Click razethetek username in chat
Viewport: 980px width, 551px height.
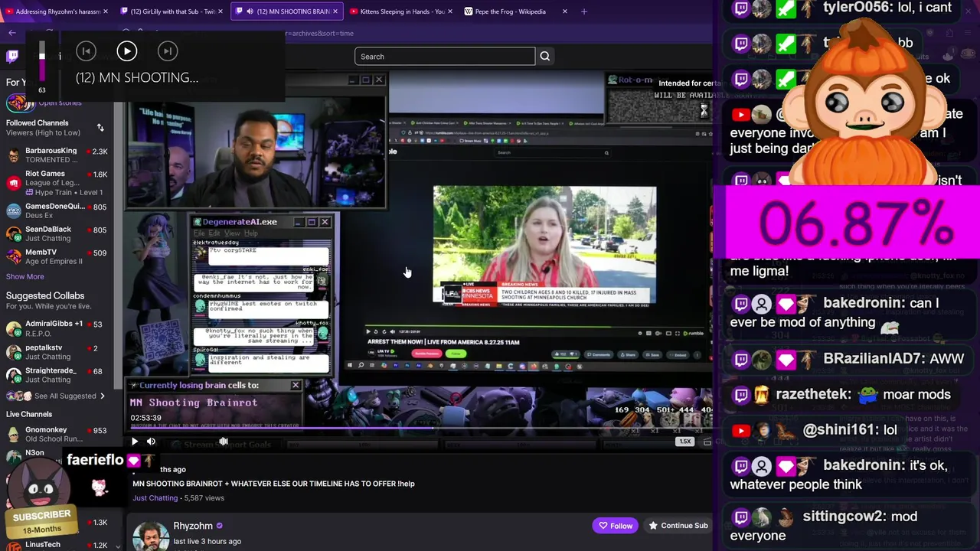pos(813,394)
